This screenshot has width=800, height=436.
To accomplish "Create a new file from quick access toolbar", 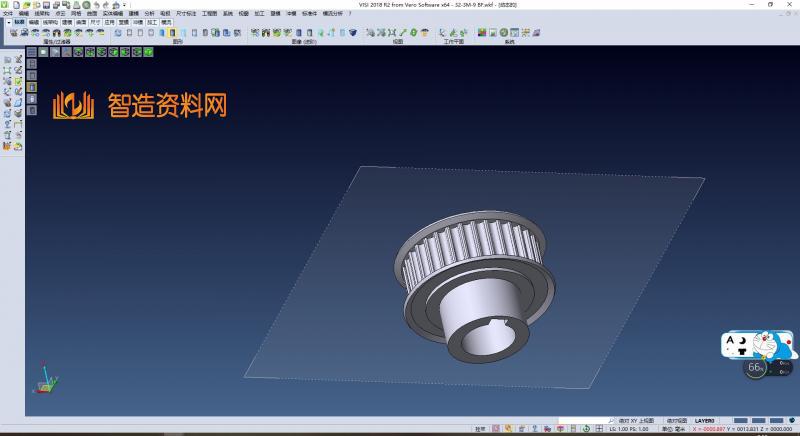I will [x=17, y=5].
